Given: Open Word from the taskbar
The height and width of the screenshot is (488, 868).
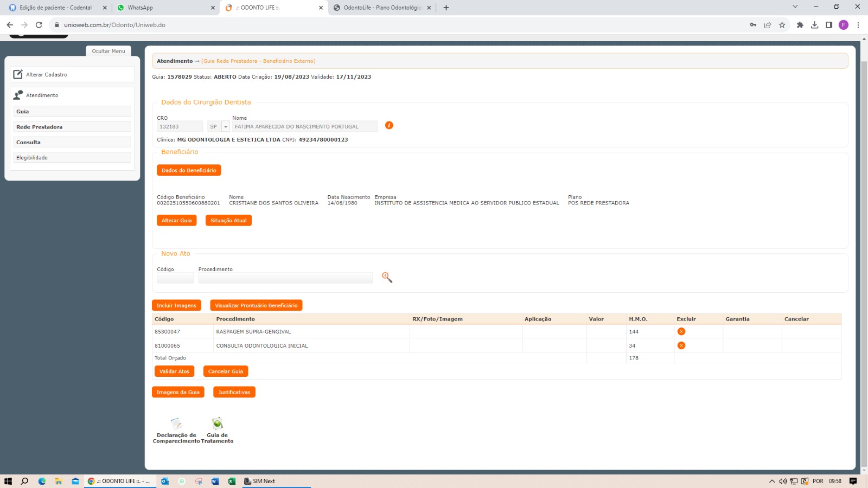Looking at the screenshot, I should tap(215, 481).
